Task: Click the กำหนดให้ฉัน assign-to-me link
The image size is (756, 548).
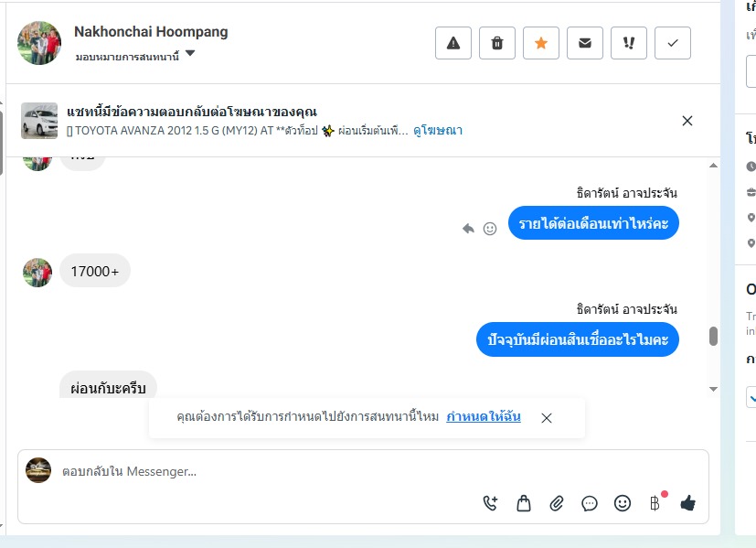Action: click(484, 417)
